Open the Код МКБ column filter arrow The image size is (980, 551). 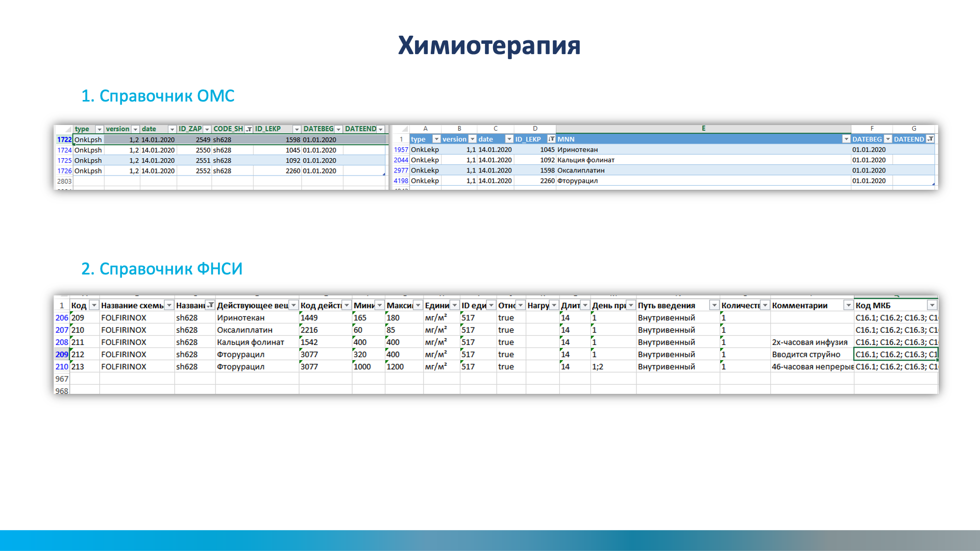[932, 306]
